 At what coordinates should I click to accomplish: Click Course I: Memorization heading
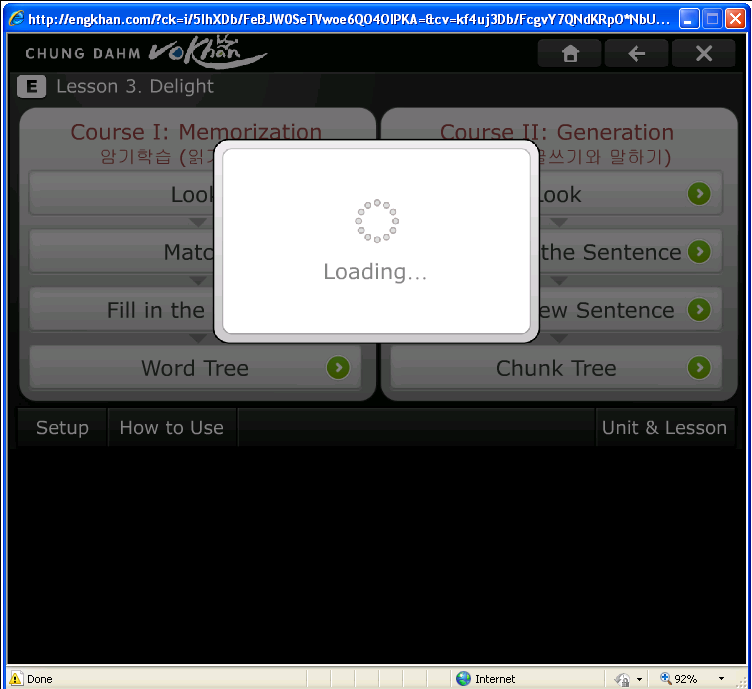(x=196, y=132)
